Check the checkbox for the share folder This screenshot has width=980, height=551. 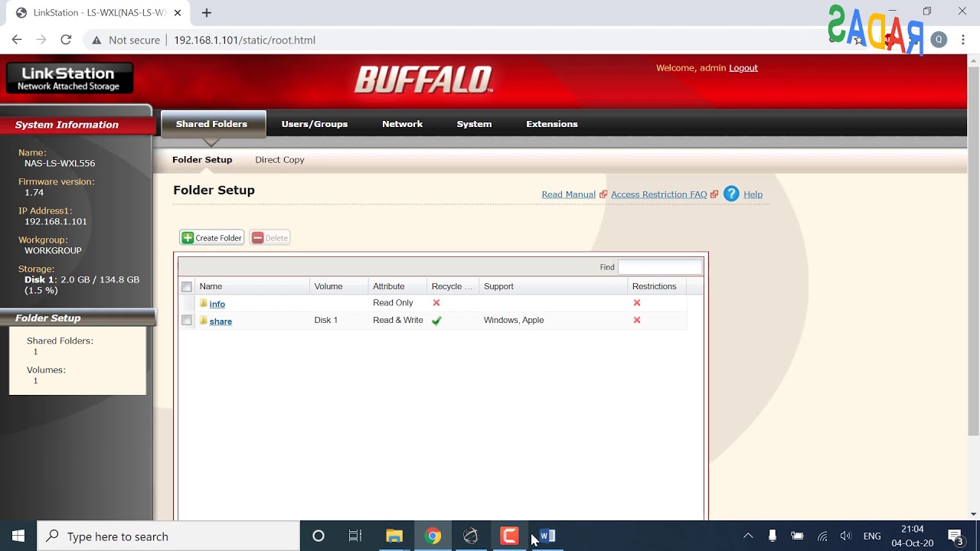(187, 321)
